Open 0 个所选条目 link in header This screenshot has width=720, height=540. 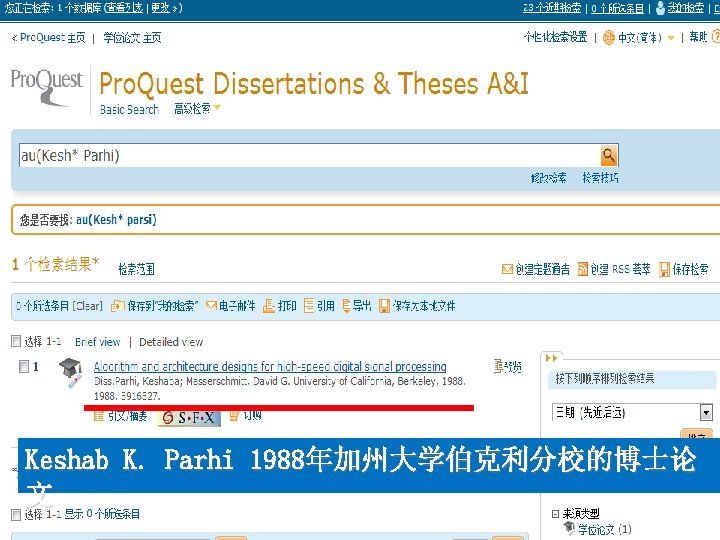click(x=617, y=8)
